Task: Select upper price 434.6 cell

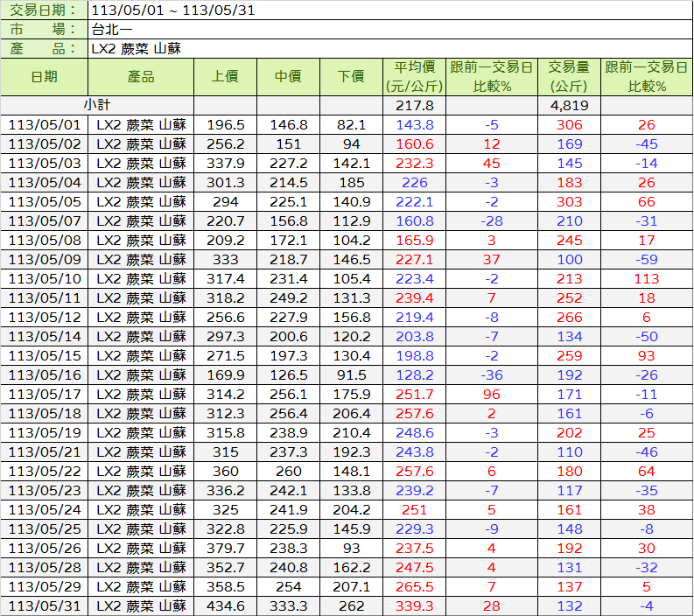Action: coord(225,606)
